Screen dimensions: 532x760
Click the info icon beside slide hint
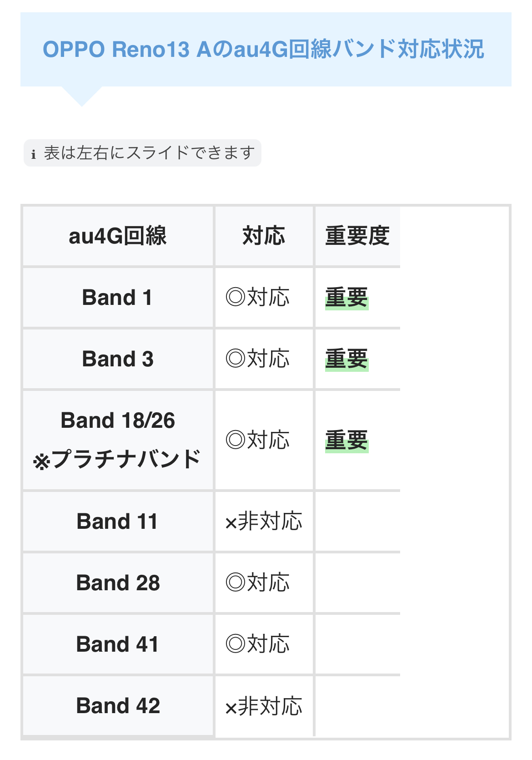[x=33, y=154]
